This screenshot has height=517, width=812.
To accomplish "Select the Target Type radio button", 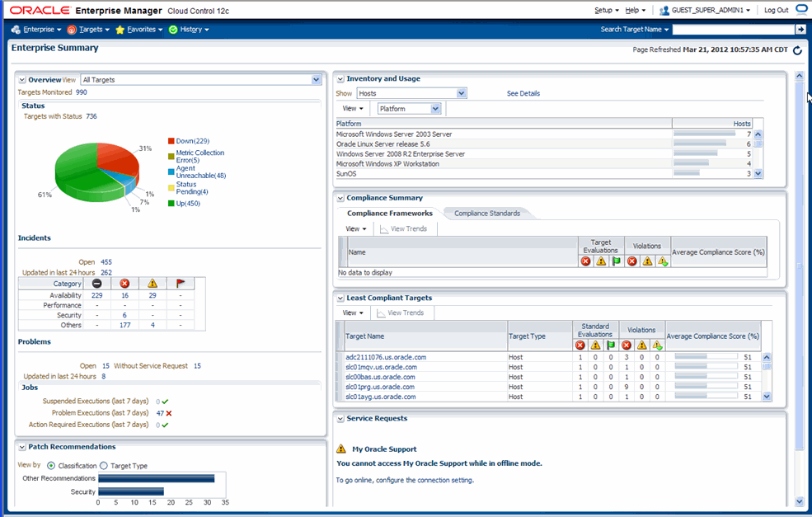I will (x=104, y=466).
